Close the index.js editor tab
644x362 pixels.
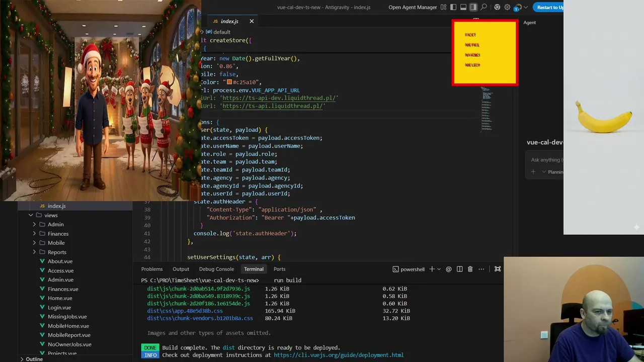tap(252, 21)
